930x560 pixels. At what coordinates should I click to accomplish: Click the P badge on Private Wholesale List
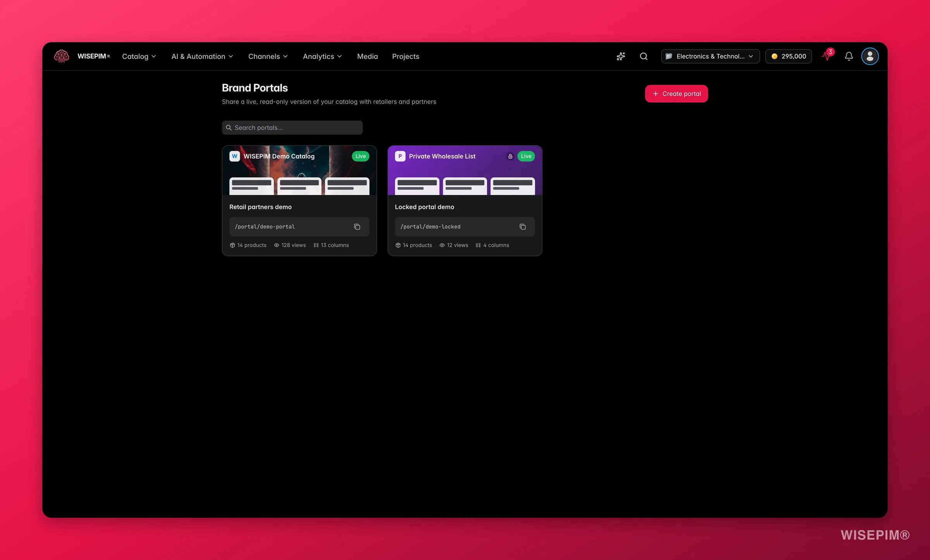click(400, 156)
